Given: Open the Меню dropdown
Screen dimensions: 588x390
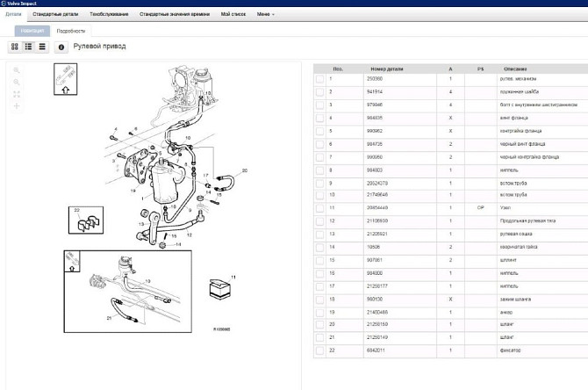Looking at the screenshot, I should click(264, 15).
